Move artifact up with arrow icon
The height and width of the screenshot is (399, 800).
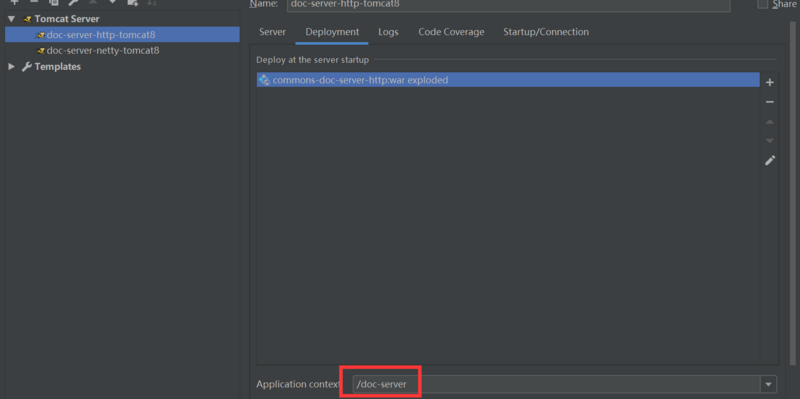[x=770, y=122]
